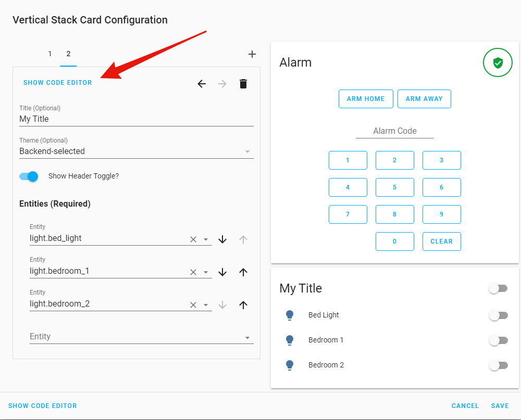The image size is (521, 420).
Task: Tap keypad digit 2
Action: (395, 160)
